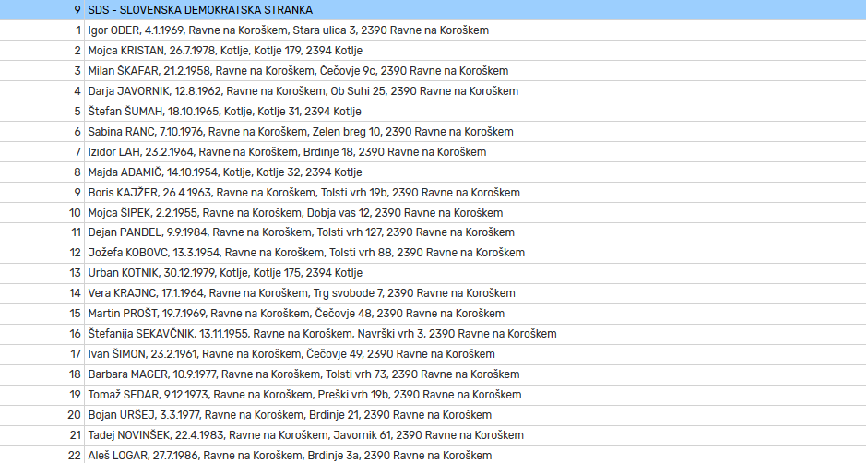Select the Barbara MAGER candidate row

pyautogui.click(x=434, y=374)
